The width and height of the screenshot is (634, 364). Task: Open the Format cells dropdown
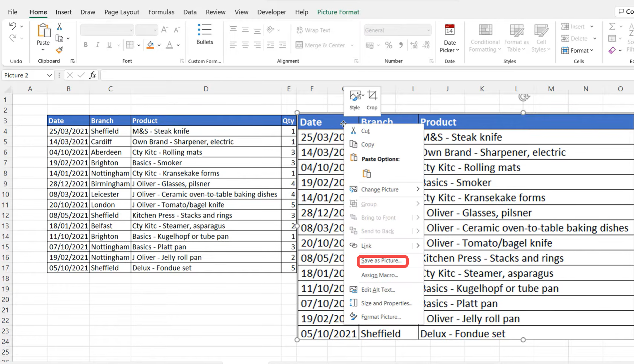point(577,51)
